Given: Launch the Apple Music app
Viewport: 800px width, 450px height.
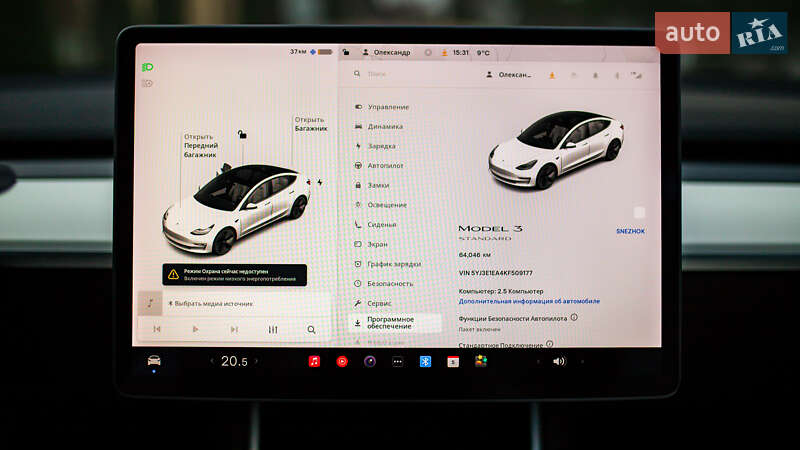Looking at the screenshot, I should (314, 361).
